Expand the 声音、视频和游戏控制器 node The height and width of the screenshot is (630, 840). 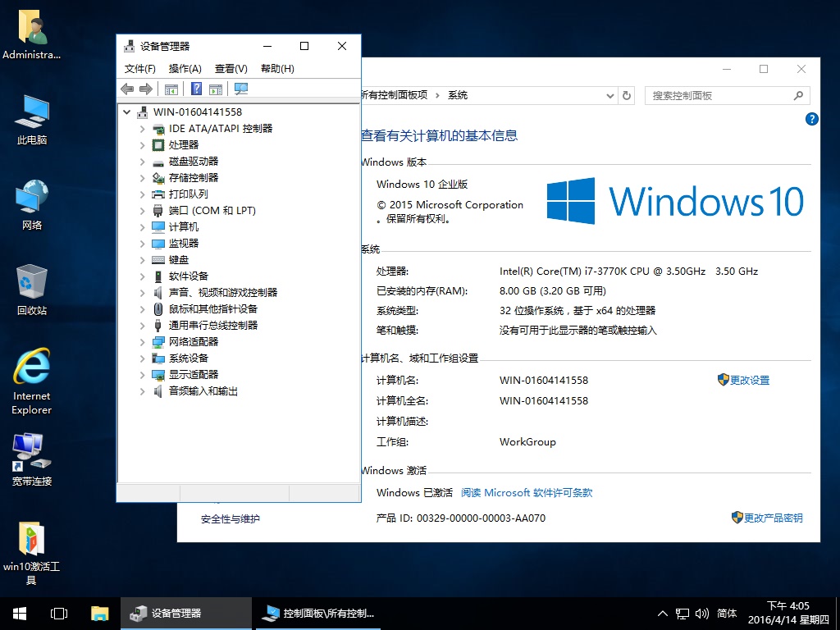(x=142, y=293)
